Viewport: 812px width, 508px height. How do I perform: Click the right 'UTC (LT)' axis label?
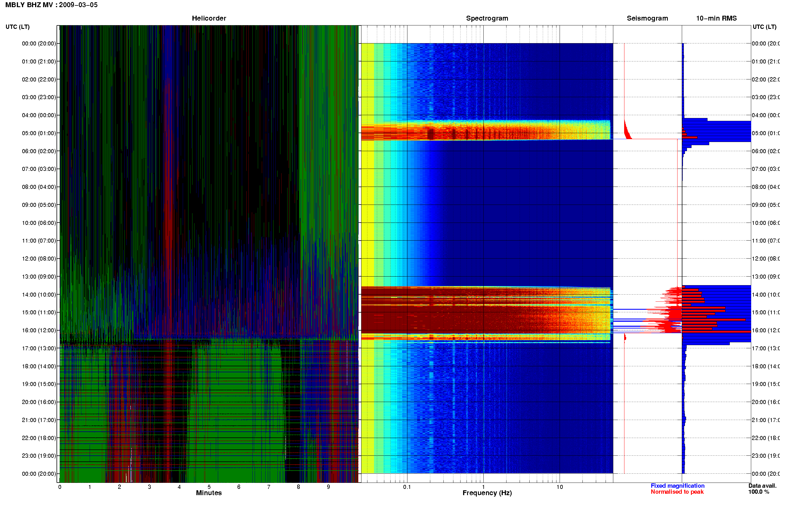coord(764,27)
